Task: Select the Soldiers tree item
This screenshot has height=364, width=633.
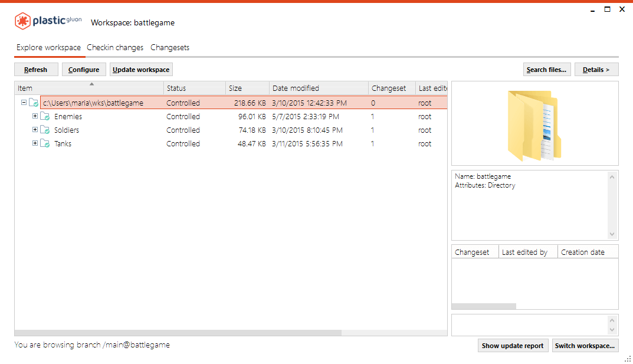Action: [x=67, y=130]
